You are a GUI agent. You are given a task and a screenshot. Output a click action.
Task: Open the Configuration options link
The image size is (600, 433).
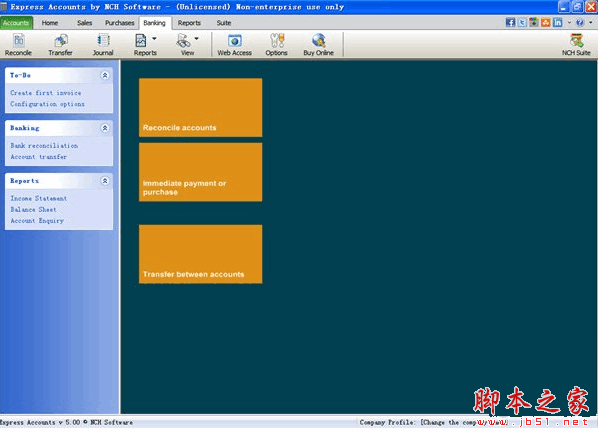click(x=47, y=104)
